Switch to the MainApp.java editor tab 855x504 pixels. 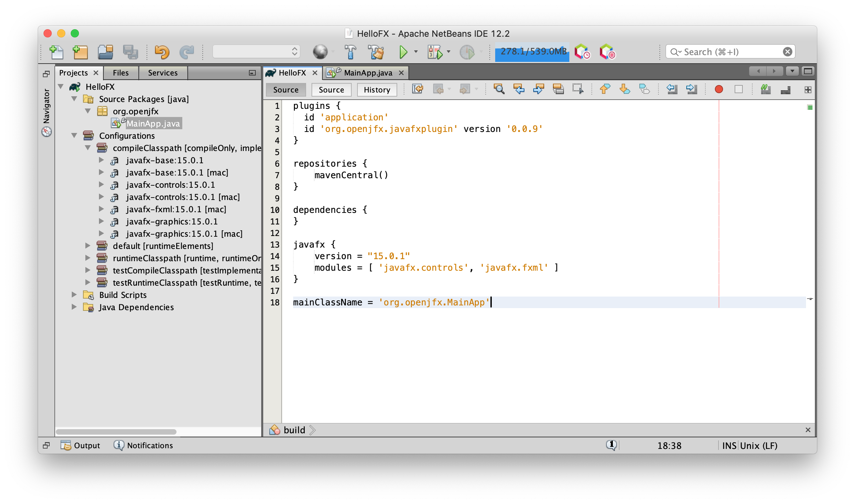pyautogui.click(x=368, y=73)
